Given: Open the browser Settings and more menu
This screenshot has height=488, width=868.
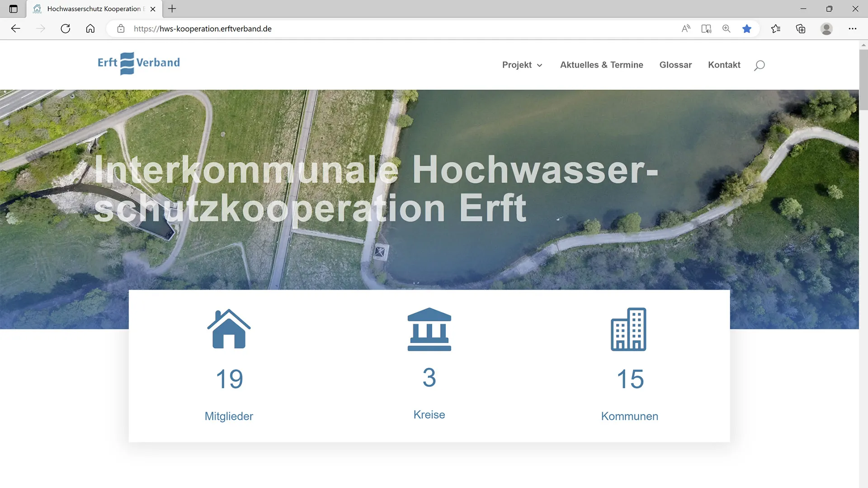Looking at the screenshot, I should point(853,29).
